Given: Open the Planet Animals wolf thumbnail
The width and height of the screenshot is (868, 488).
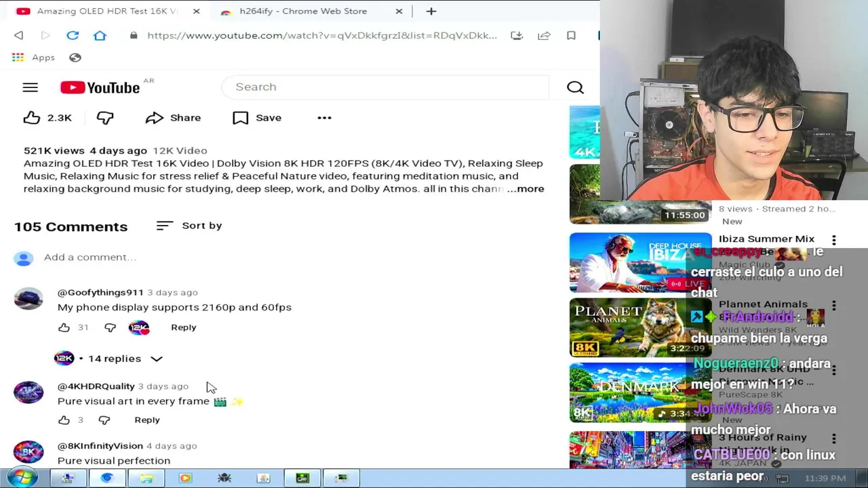Looking at the screenshot, I should tap(640, 327).
